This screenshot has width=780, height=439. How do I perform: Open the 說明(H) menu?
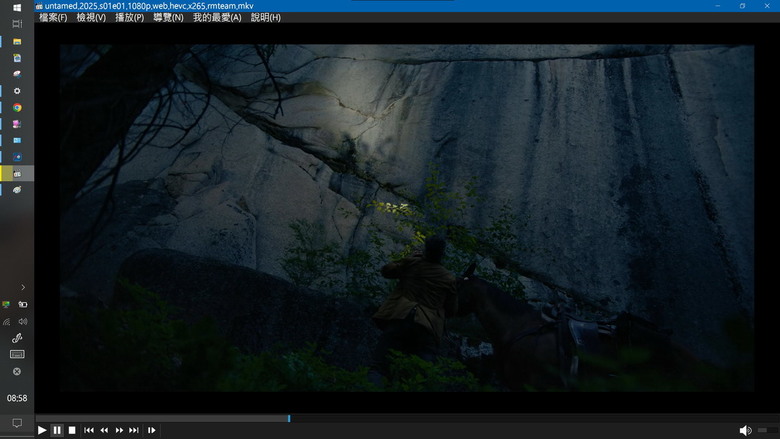tap(266, 17)
